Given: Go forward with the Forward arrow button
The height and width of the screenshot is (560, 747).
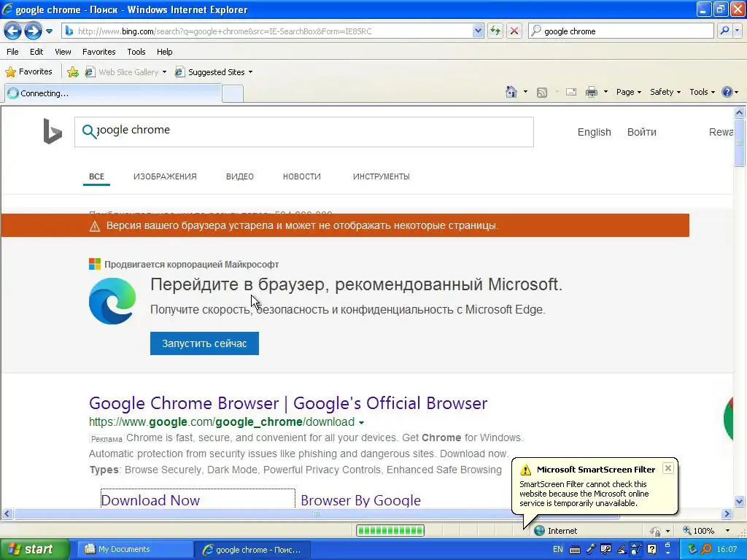Looking at the screenshot, I should 33,31.
